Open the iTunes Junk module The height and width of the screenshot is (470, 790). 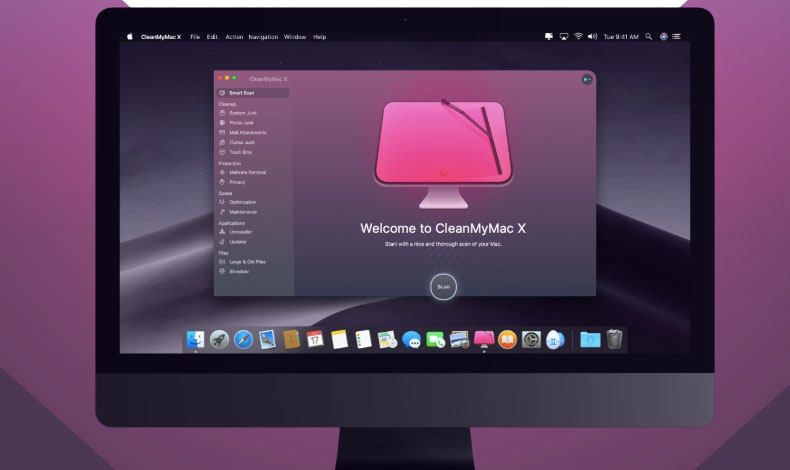[x=242, y=143]
